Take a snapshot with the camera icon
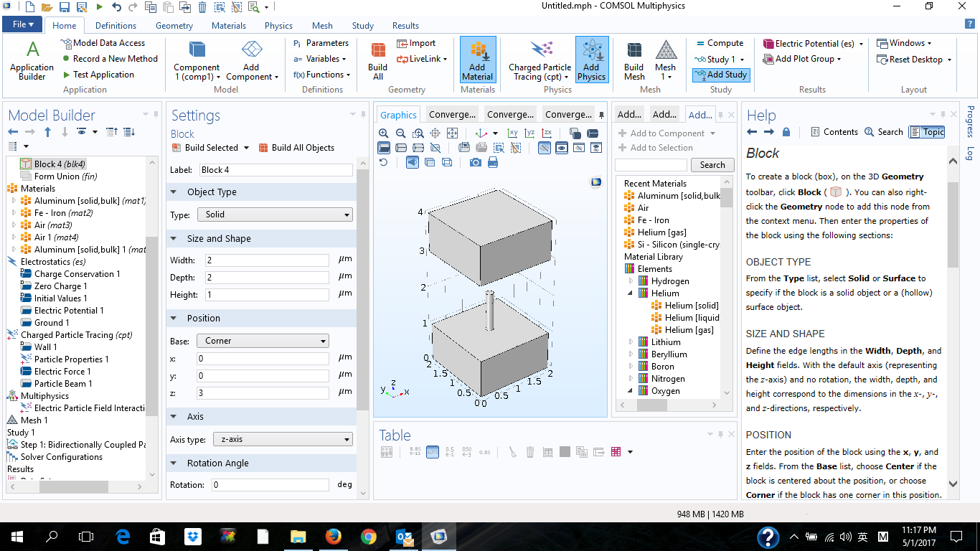Image resolution: width=980 pixels, height=551 pixels. (x=475, y=162)
